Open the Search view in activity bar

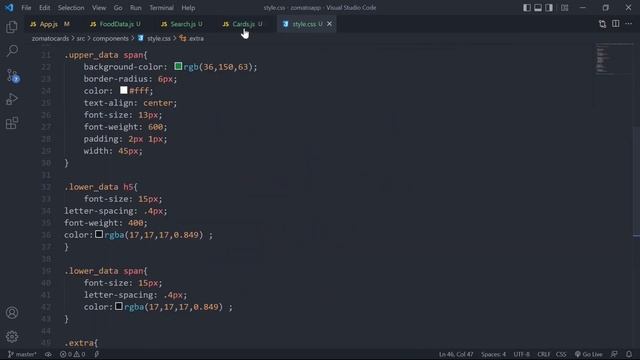tap(12, 51)
